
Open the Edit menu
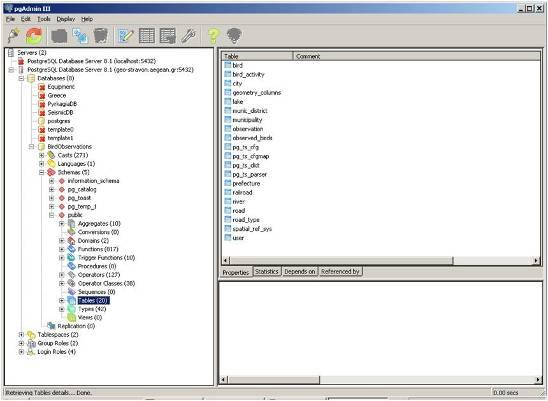click(x=26, y=19)
